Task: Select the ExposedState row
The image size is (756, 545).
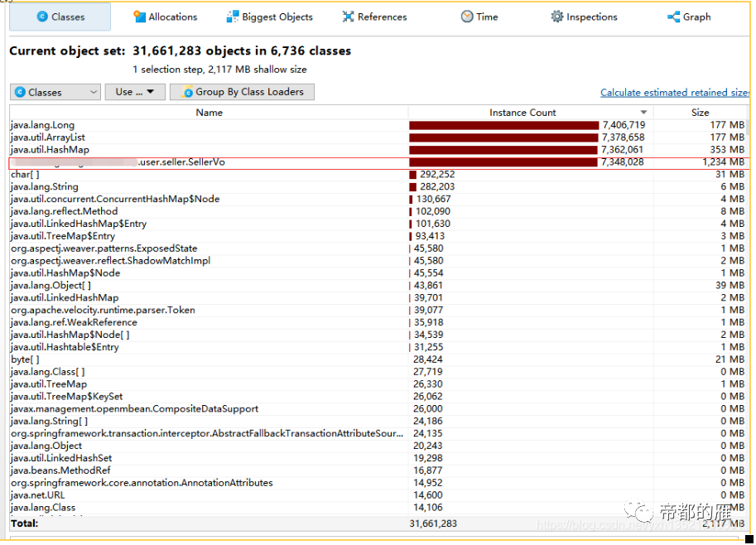Action: click(378, 248)
